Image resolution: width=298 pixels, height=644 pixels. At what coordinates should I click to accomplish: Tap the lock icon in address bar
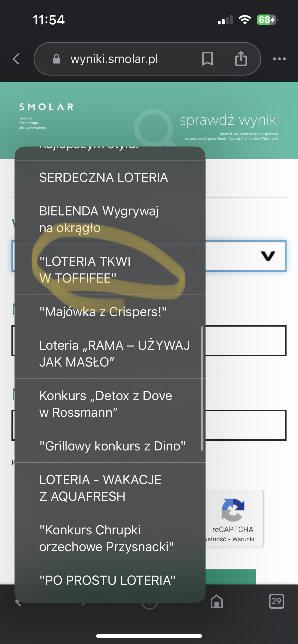56,59
